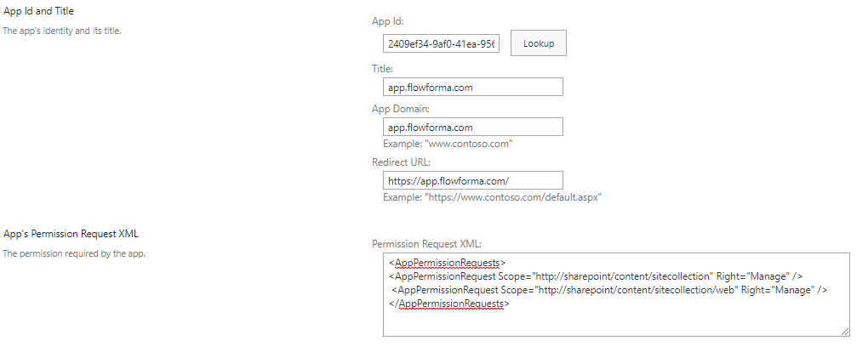This screenshot has height=352, width=868.
Task: Click the 'Title:' field label
Action: [x=383, y=69]
